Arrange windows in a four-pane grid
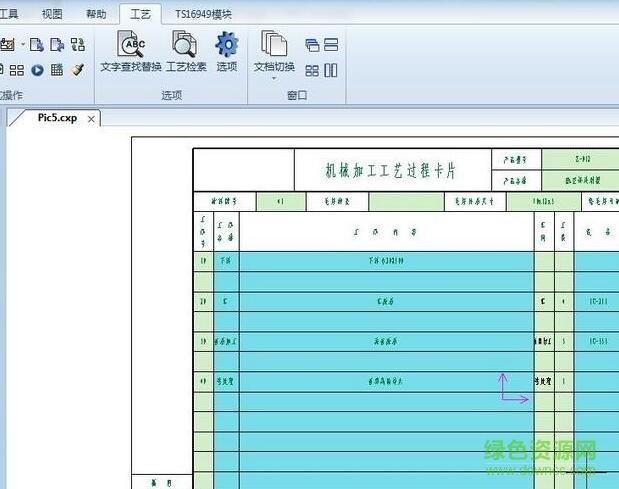The height and width of the screenshot is (489, 619). coord(312,71)
